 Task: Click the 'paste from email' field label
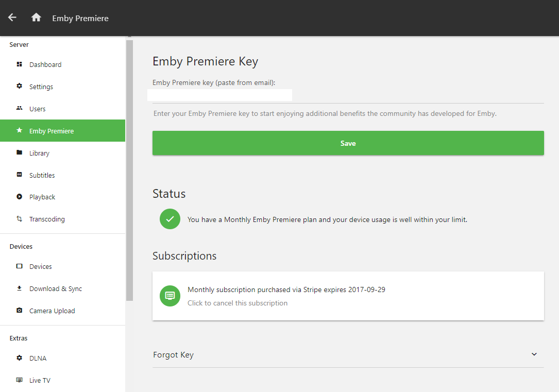(x=214, y=83)
